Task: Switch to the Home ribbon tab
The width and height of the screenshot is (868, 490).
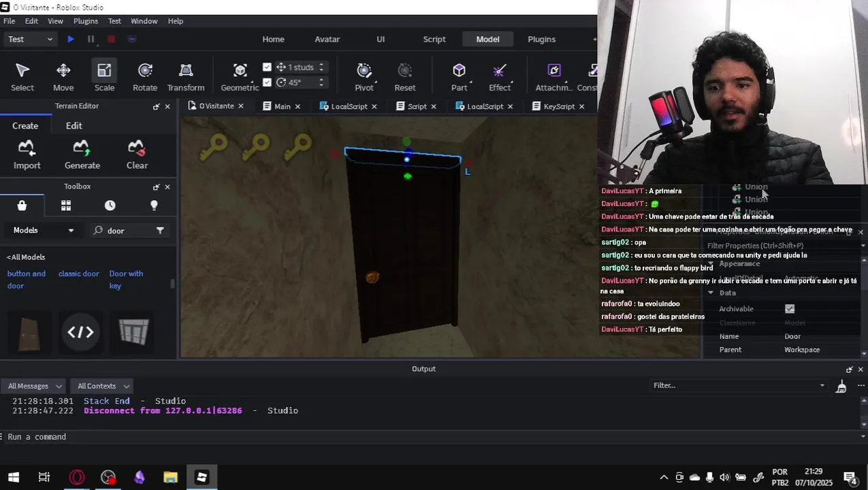Action: pos(274,39)
